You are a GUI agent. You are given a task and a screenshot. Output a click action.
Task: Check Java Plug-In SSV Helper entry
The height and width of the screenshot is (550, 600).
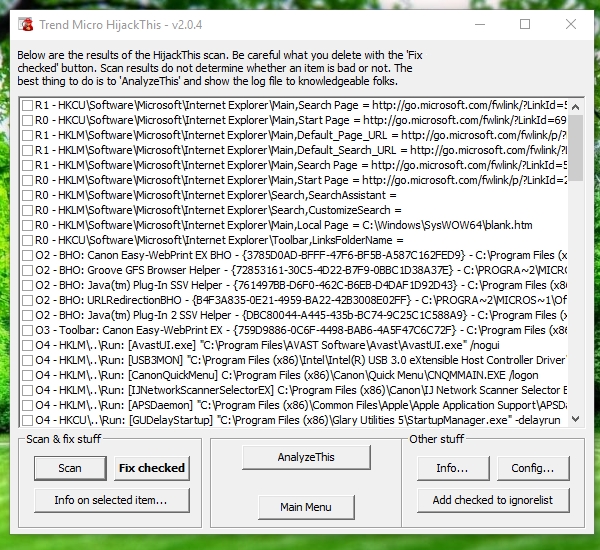click(x=27, y=286)
